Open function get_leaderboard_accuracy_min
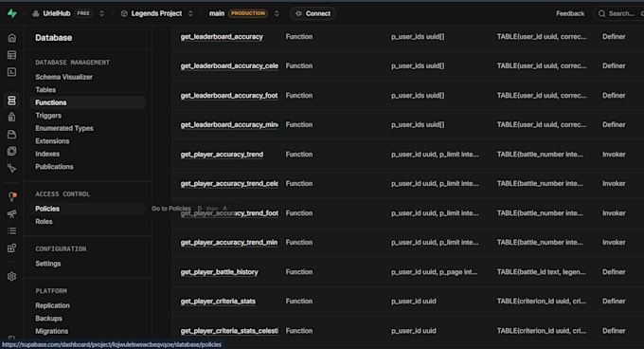This screenshot has width=644, height=349. (229, 124)
